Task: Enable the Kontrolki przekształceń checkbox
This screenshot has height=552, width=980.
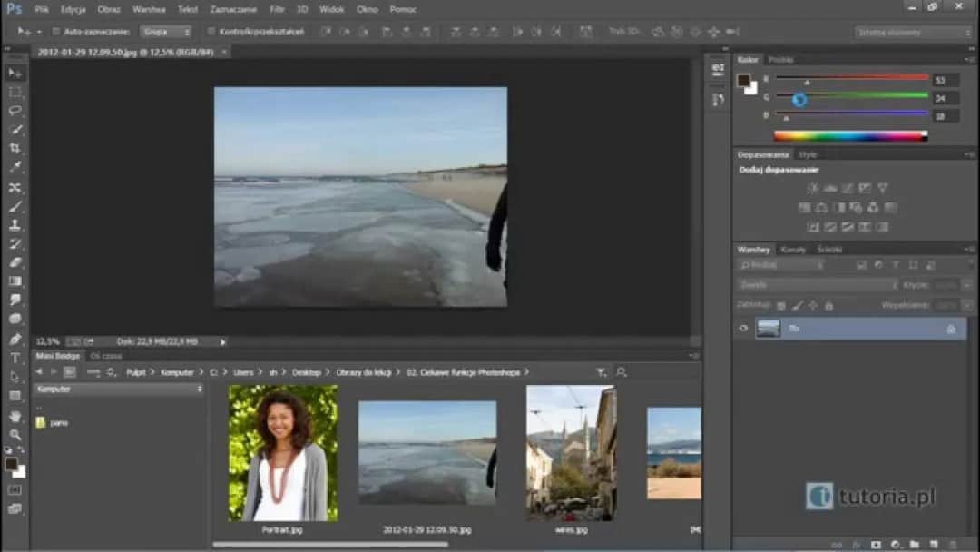Action: (210, 30)
